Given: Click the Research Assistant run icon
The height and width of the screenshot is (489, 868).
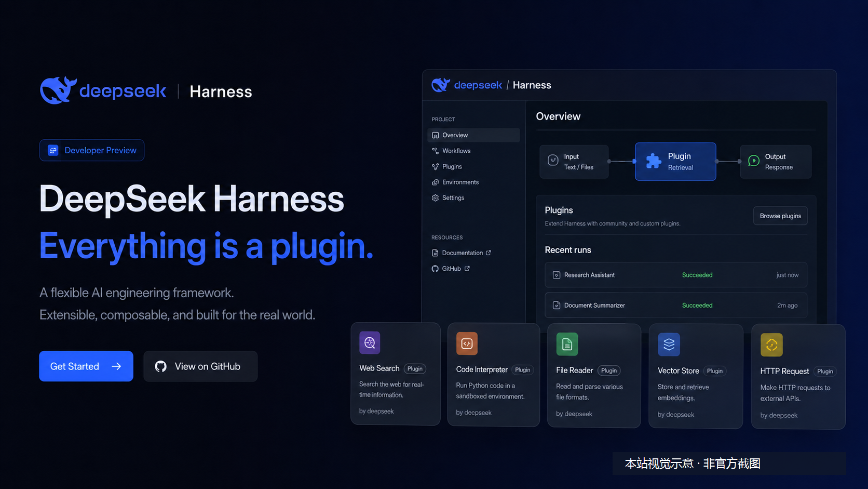Looking at the screenshot, I should [557, 275].
